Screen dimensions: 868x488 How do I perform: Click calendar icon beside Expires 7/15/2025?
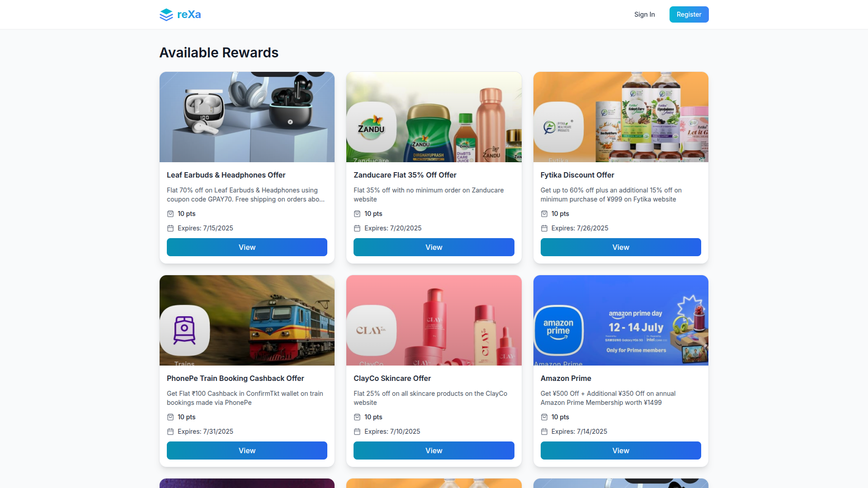(170, 228)
